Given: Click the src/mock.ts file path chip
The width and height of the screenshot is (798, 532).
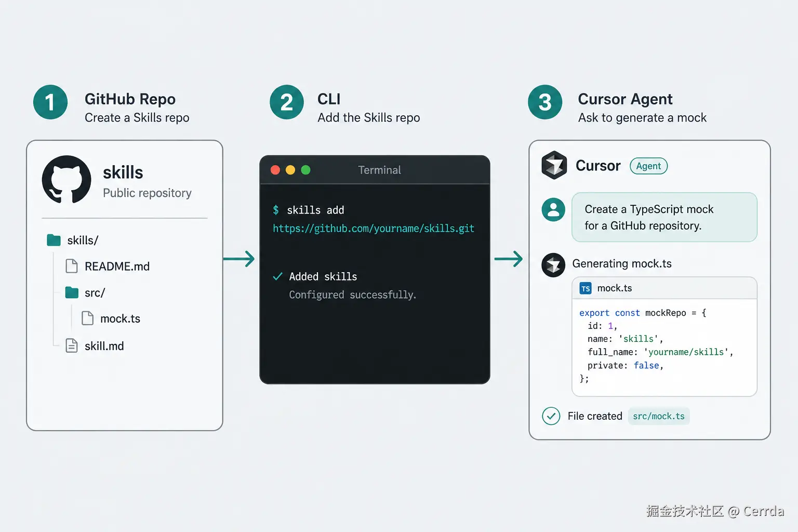Looking at the screenshot, I should click(659, 416).
